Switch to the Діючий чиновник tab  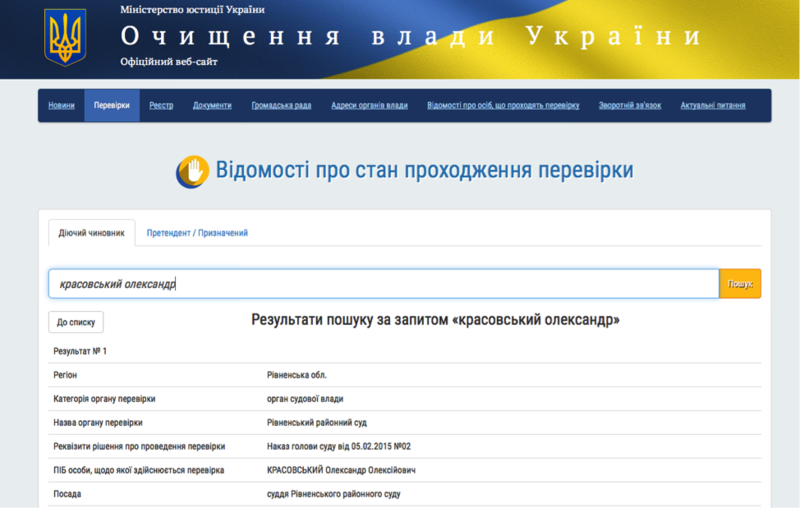(91, 233)
